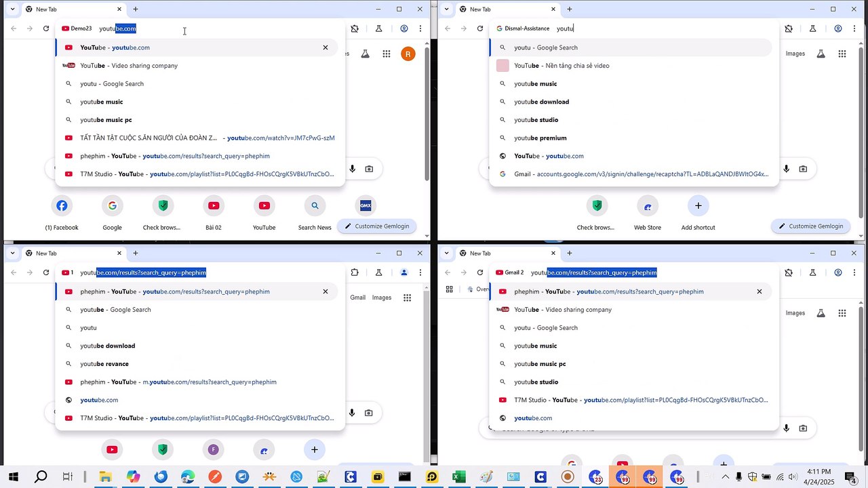Open Chrome three-dot menu in Demo23 window
Viewport: 868px width, 488px height.
click(420, 28)
